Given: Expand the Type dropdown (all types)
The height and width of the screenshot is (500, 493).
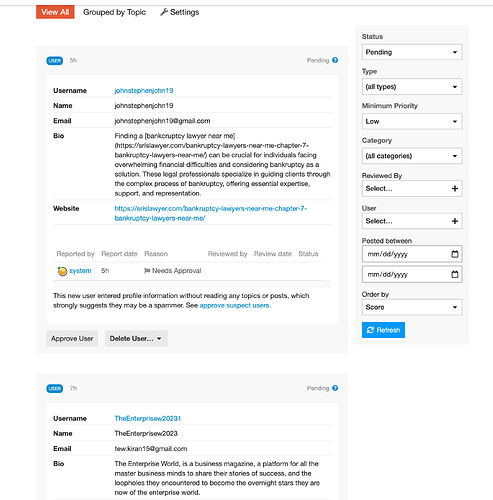Looking at the screenshot, I should pos(412,87).
